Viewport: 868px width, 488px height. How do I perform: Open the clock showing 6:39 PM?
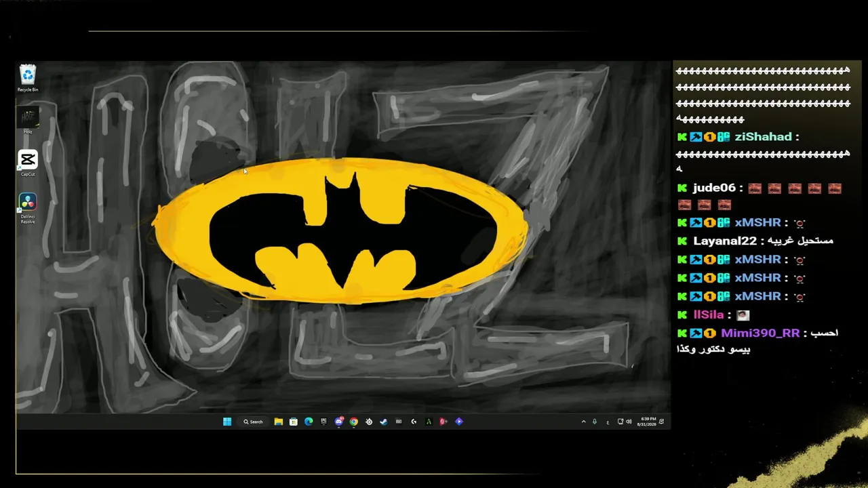click(647, 422)
